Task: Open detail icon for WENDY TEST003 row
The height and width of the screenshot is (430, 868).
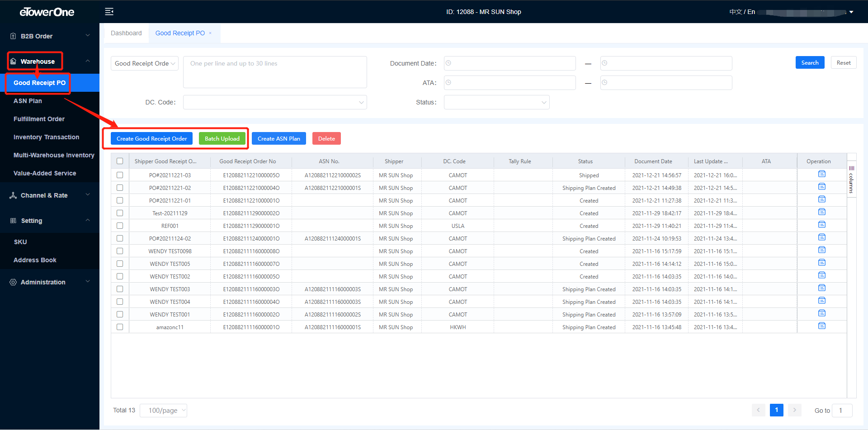Action: coord(822,288)
